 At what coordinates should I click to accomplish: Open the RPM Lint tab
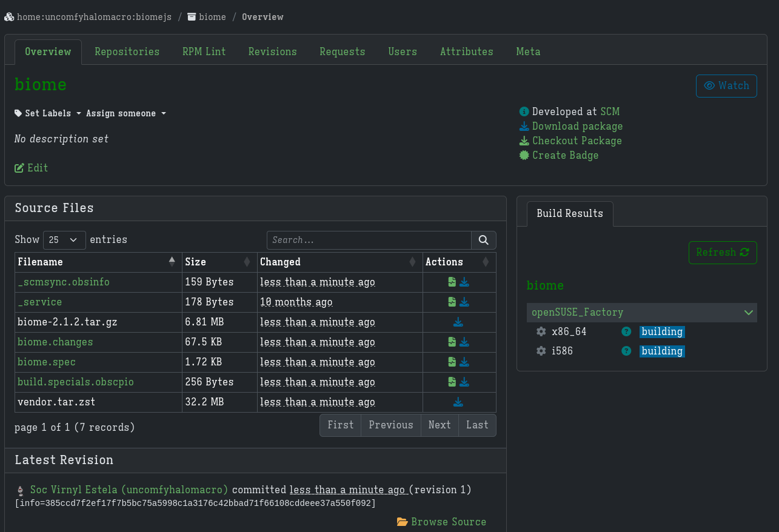point(204,52)
